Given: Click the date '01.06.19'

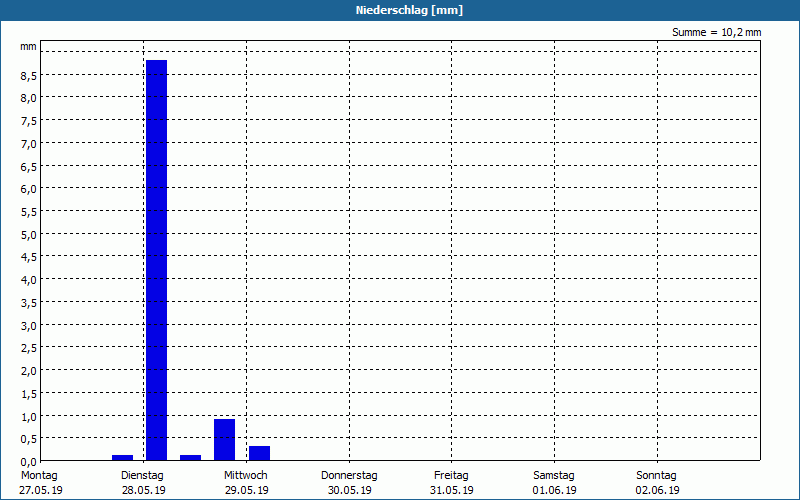Looking at the screenshot, I should click(x=555, y=490).
